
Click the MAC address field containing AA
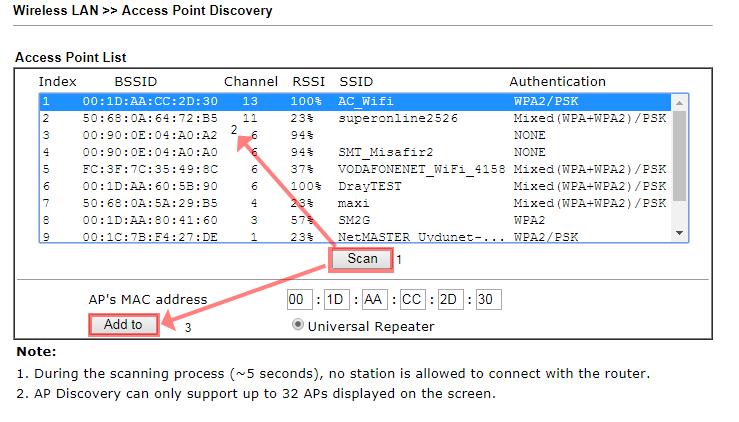pos(375,300)
